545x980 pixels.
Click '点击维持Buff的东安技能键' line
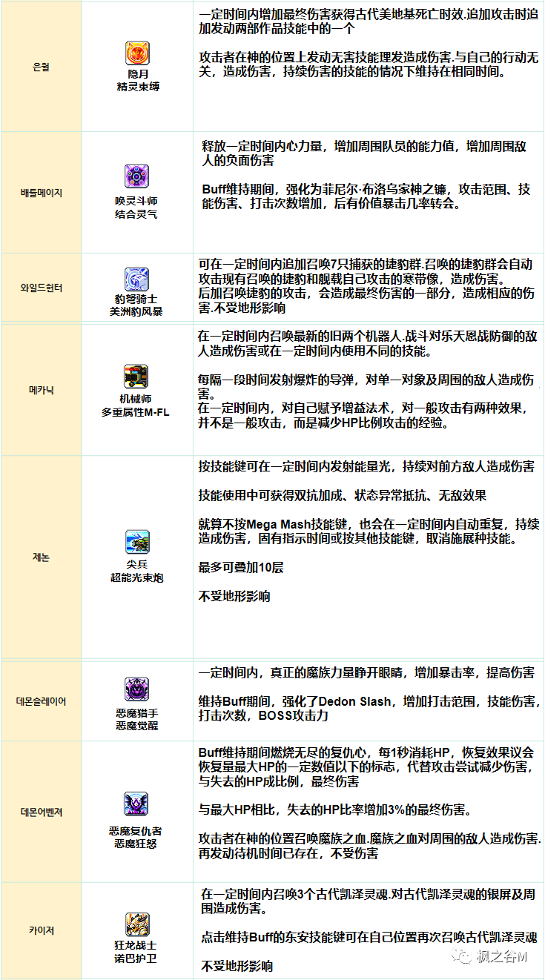click(370, 937)
